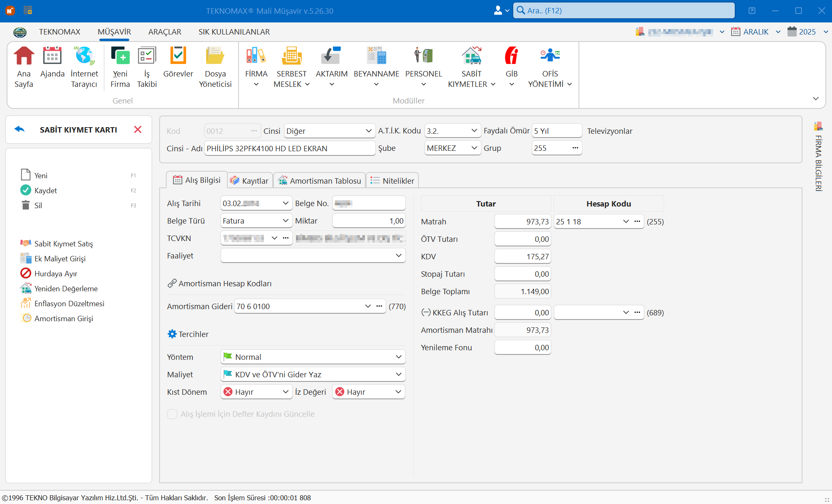Click the Cinsi - Adı text field
The image size is (832, 504).
click(x=290, y=148)
